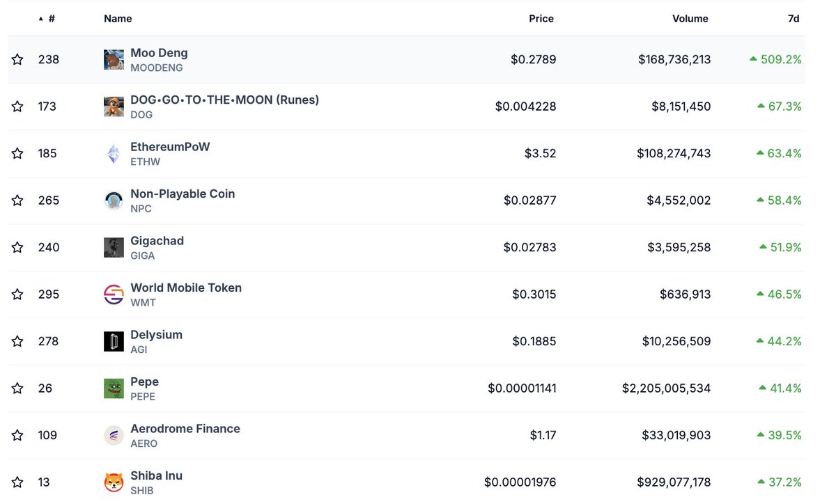Screen dimensions: 836x504
Task: Open the Gigachad coin link
Action: [x=157, y=241]
